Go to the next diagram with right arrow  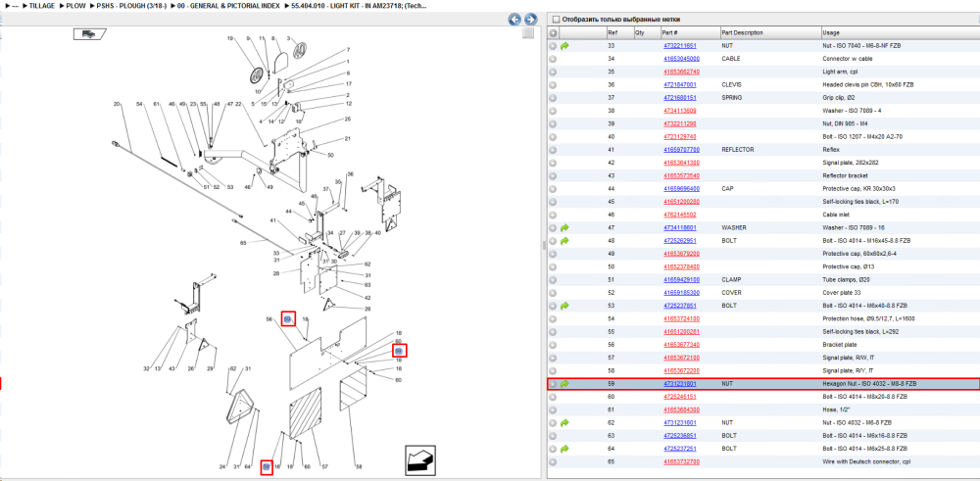530,20
